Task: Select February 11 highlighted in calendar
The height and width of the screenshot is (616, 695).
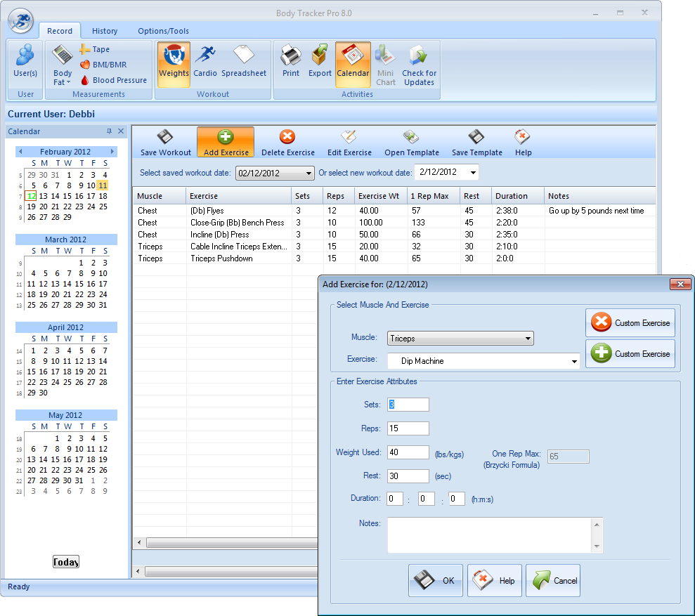Action: 103,185
